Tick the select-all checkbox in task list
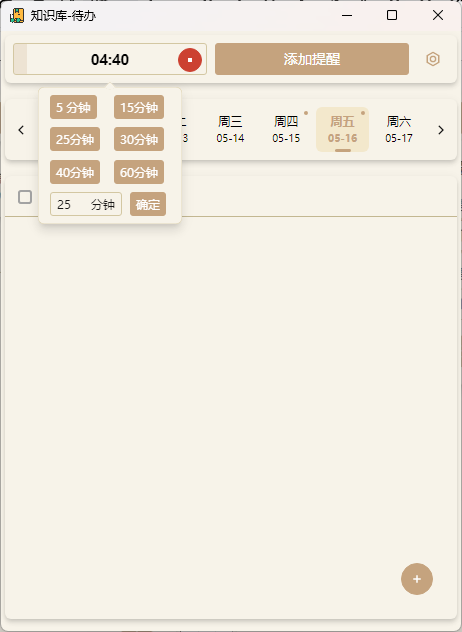This screenshot has width=462, height=632. point(25,197)
